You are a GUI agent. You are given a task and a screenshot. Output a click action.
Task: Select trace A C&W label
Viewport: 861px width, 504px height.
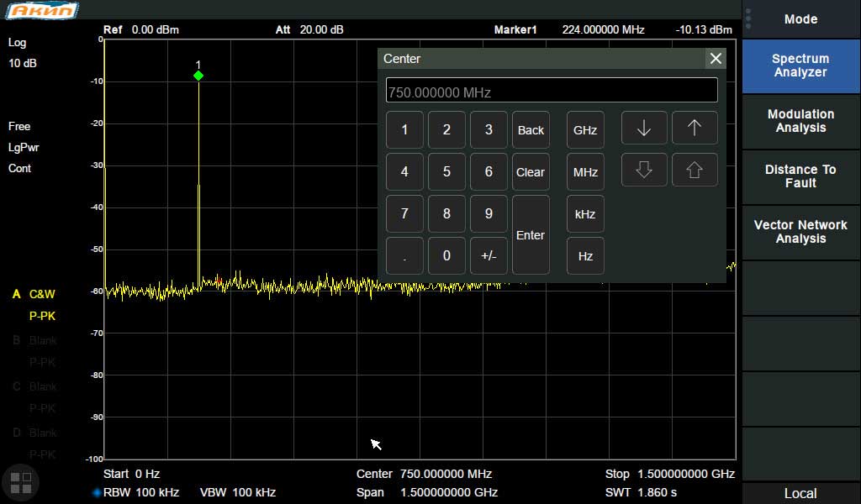[34, 294]
